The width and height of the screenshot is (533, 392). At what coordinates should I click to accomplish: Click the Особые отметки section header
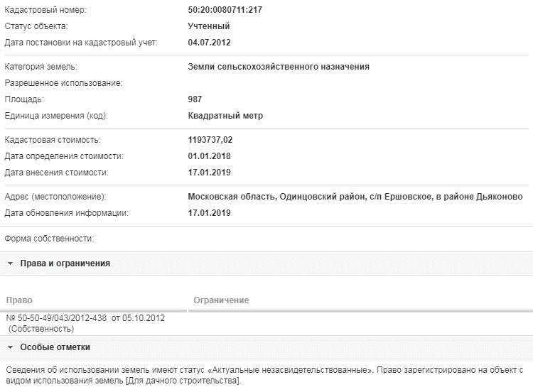click(266, 347)
